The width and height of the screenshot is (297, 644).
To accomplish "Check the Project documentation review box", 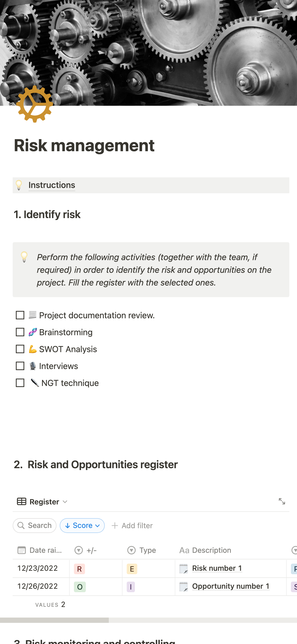I will pos(20,315).
